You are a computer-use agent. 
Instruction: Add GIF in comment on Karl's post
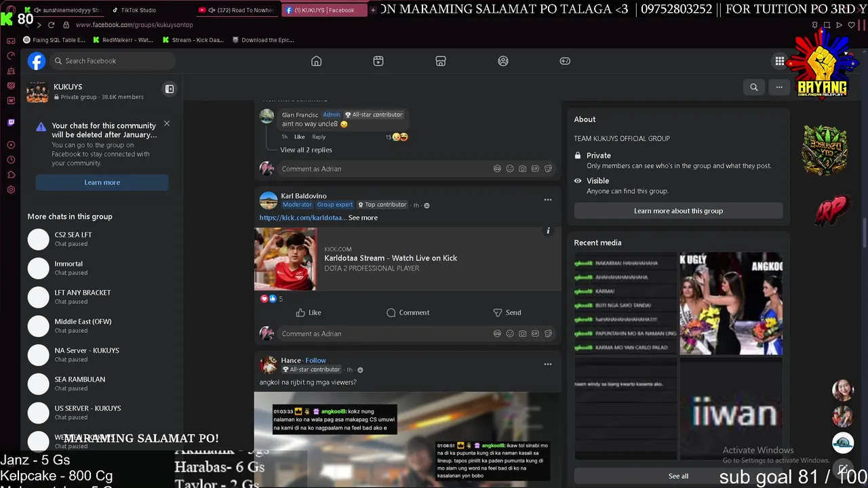[x=535, y=333]
